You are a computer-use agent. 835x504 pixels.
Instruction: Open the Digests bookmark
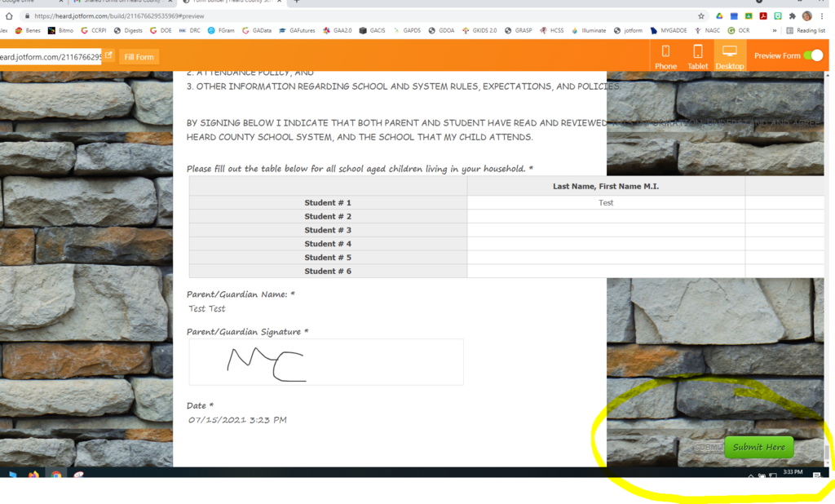click(128, 31)
